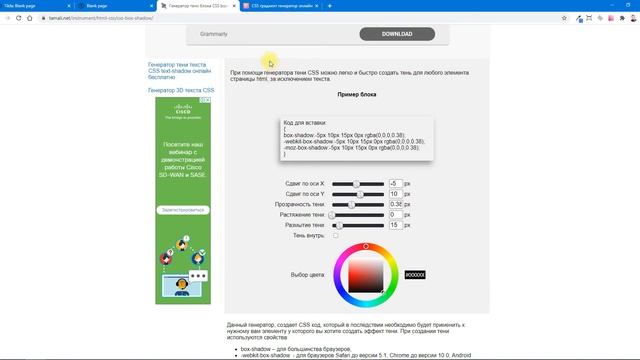Close the second Blank page tab
640x360 pixels.
[151, 6]
